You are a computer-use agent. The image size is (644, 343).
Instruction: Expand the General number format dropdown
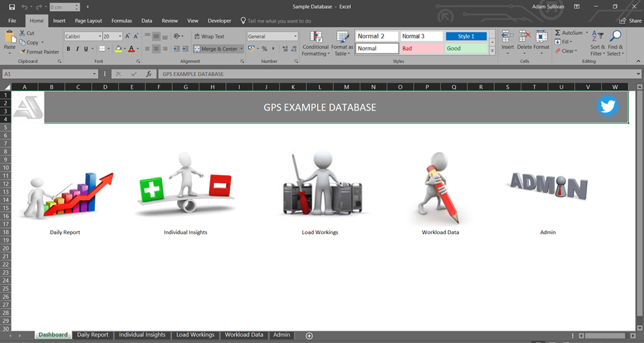click(295, 36)
